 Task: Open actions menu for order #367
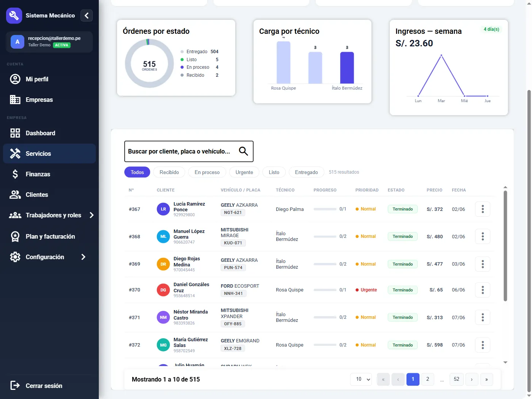483,209
